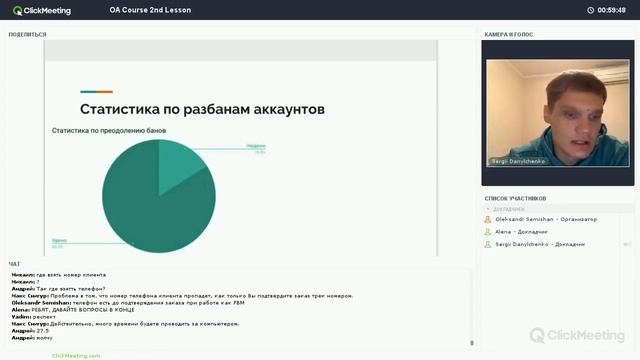Viewport: 640px width, 360px height.
Task: Collapse the Докладчики presenters group
Action: (x=488, y=209)
